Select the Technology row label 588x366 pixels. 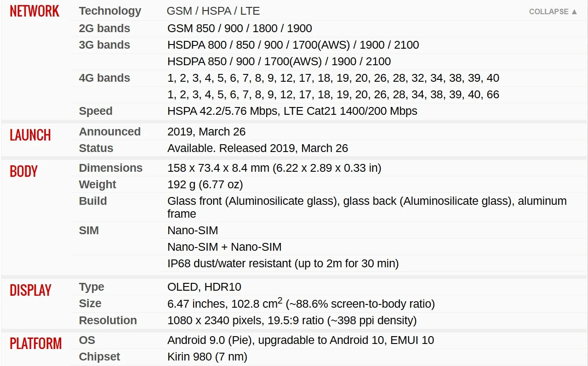110,11
